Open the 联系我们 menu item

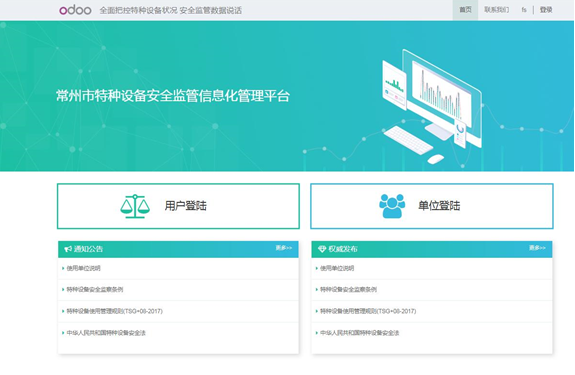496,10
